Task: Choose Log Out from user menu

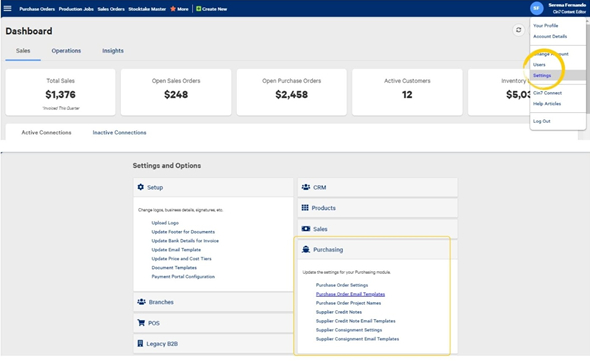Action: coord(541,121)
